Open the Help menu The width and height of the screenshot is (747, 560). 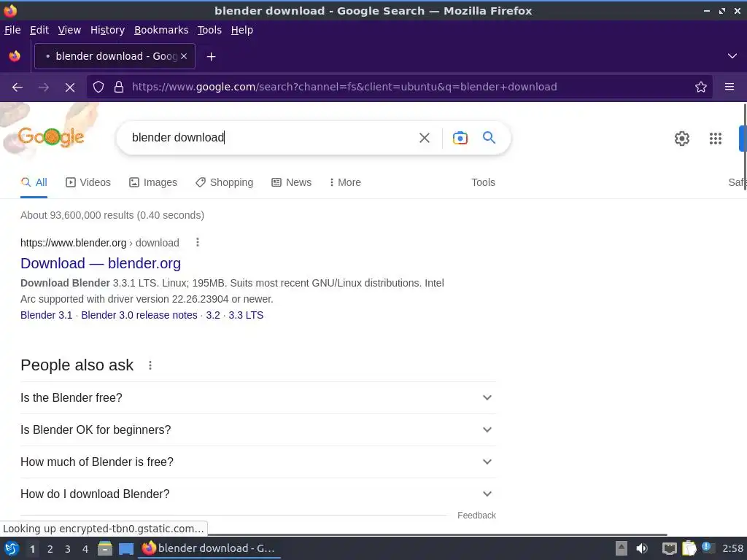click(241, 30)
